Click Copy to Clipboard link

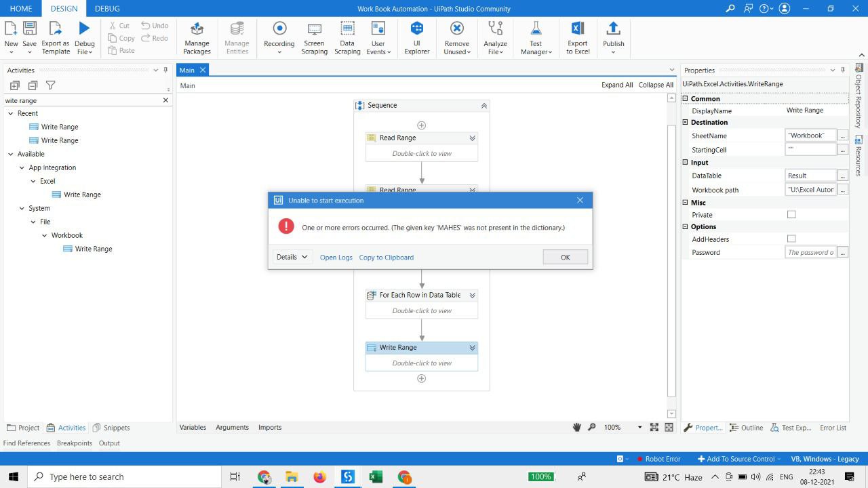click(x=387, y=258)
